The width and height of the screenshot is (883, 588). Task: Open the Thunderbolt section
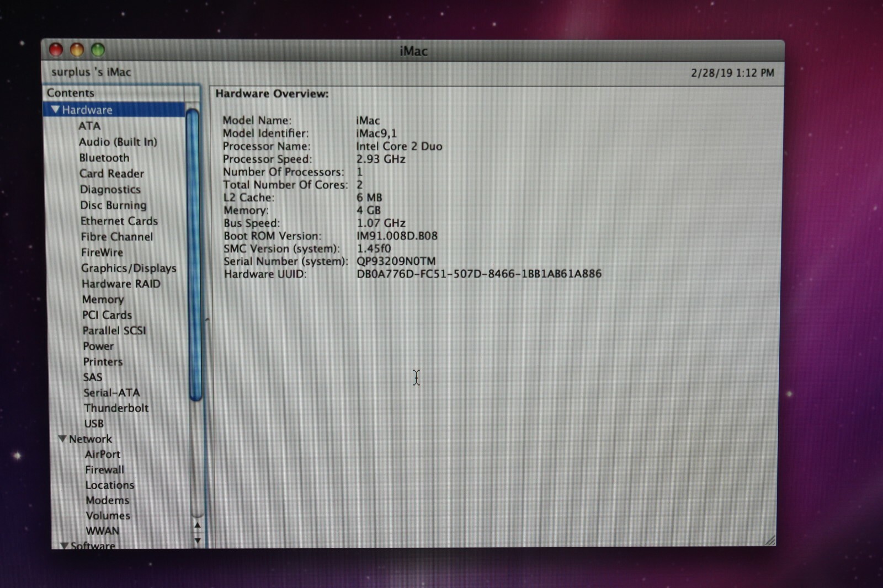pos(116,408)
